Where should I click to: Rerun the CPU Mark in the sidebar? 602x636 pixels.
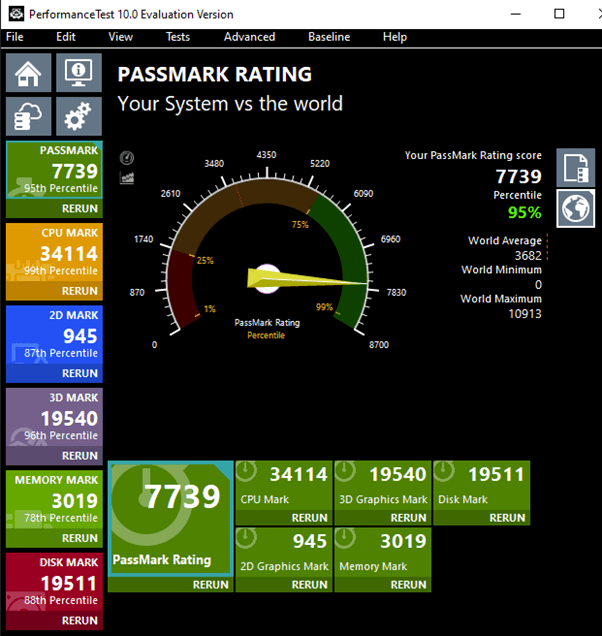point(80,291)
